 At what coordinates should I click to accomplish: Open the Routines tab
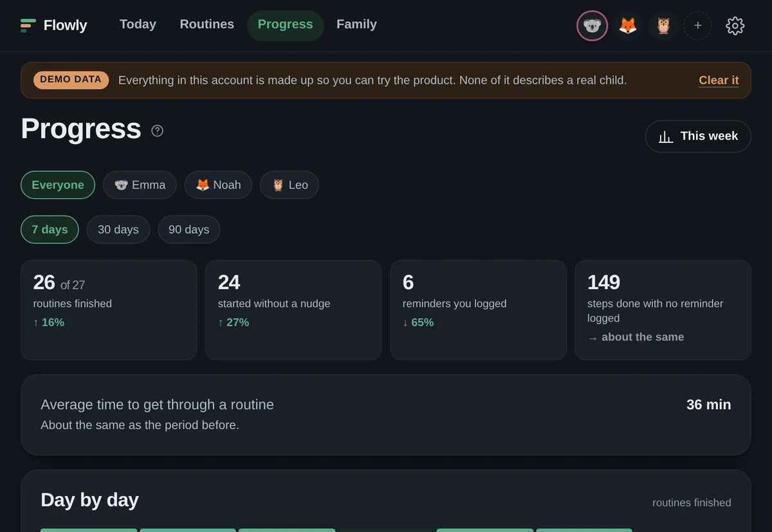(x=207, y=24)
